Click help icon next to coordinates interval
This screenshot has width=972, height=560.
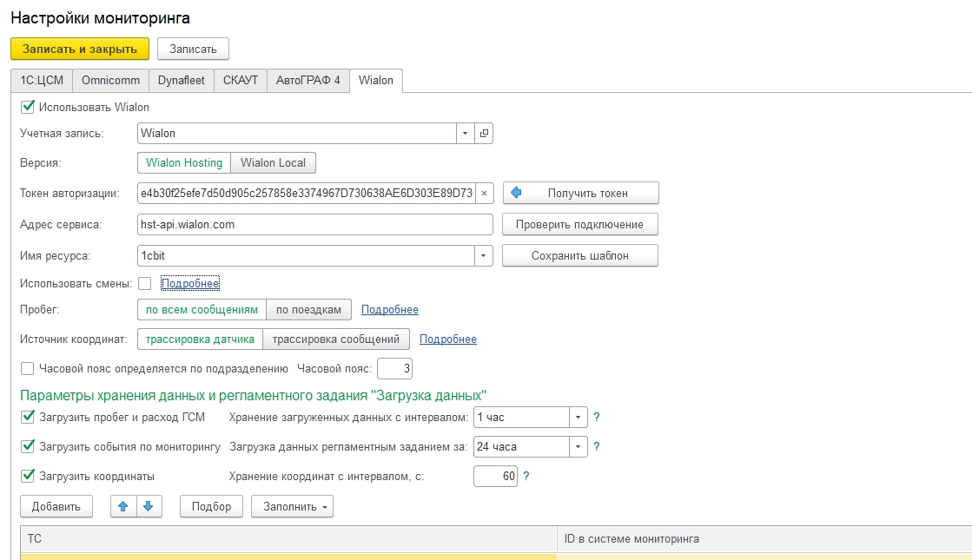[x=526, y=477]
